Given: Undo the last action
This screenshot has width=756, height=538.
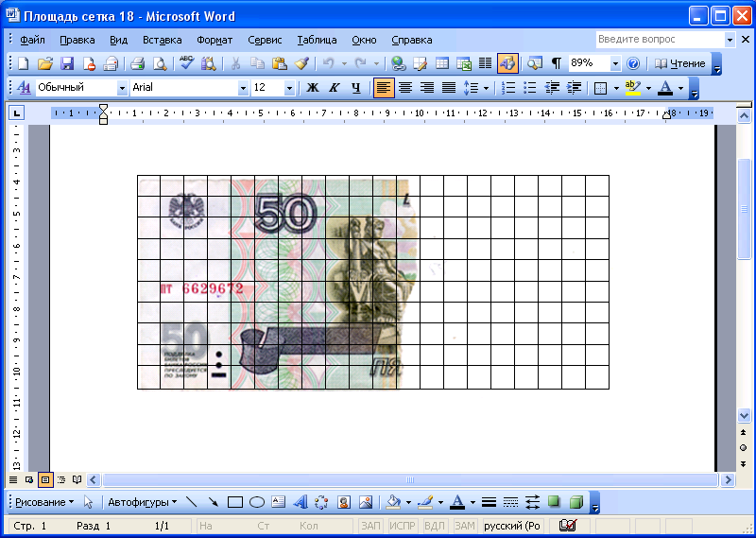Looking at the screenshot, I should [328, 63].
